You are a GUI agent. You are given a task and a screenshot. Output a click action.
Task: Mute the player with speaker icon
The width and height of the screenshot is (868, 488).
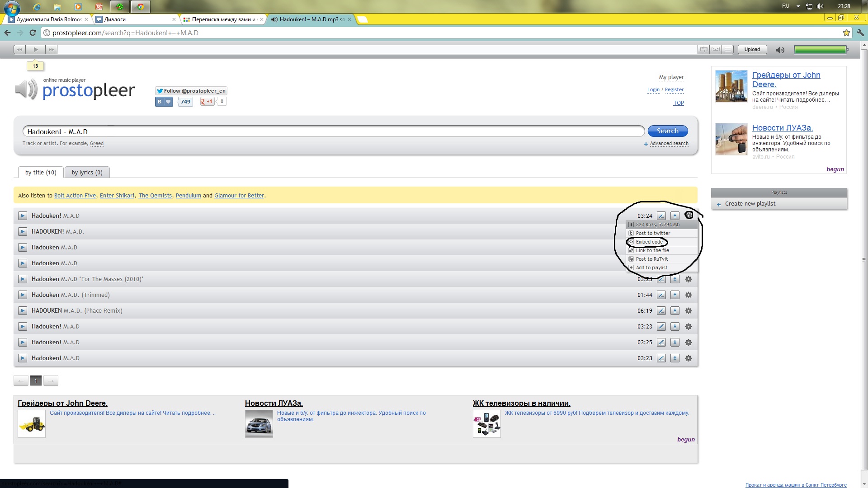tap(780, 50)
